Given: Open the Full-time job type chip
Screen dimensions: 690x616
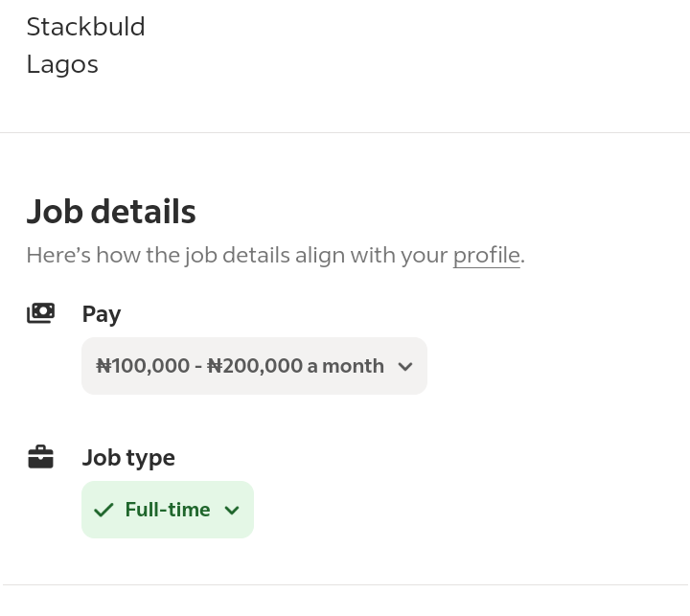Looking at the screenshot, I should pyautogui.click(x=168, y=510).
